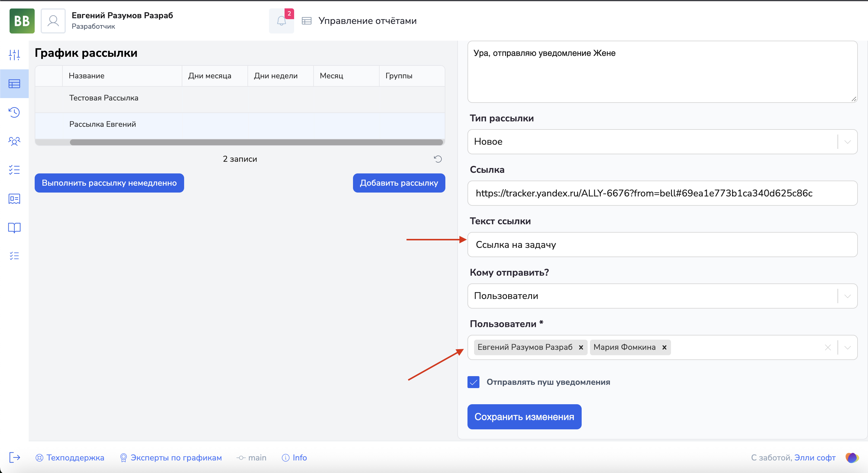This screenshot has height=473, width=868.
Task: Sort by the 'Название' column header
Action: (x=87, y=76)
